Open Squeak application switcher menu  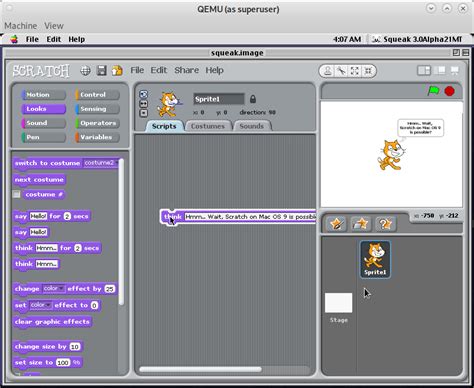(x=418, y=39)
